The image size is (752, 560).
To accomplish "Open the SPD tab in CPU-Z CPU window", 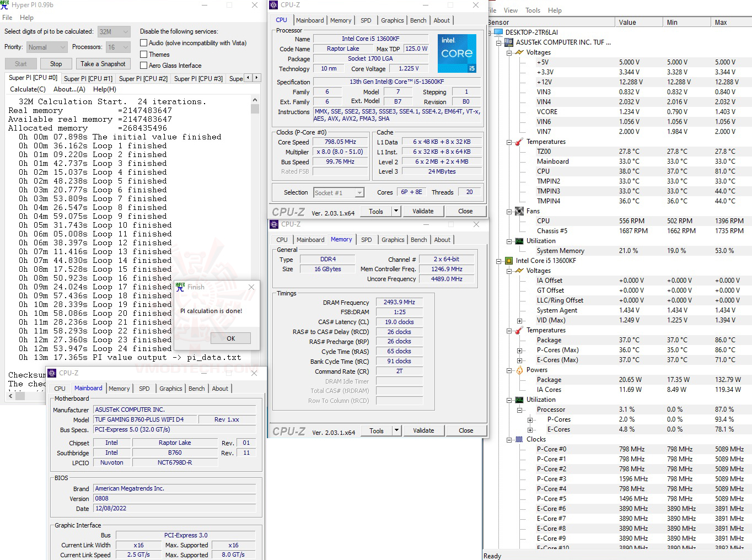I will [x=366, y=20].
